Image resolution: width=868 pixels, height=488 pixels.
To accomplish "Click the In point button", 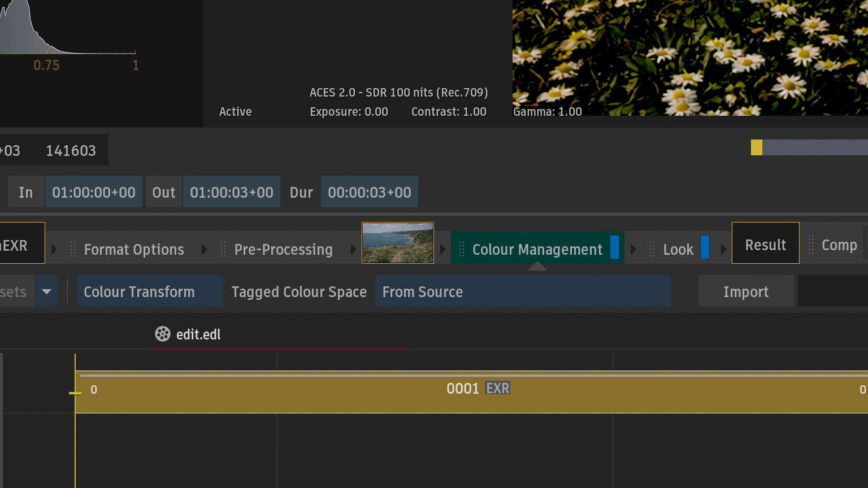I will pyautogui.click(x=26, y=192).
